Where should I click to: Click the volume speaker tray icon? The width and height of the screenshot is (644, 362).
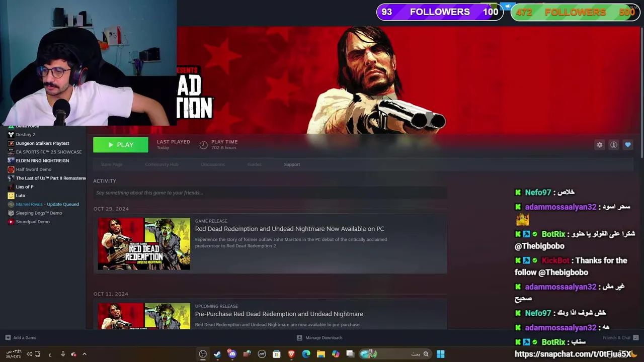click(29, 354)
